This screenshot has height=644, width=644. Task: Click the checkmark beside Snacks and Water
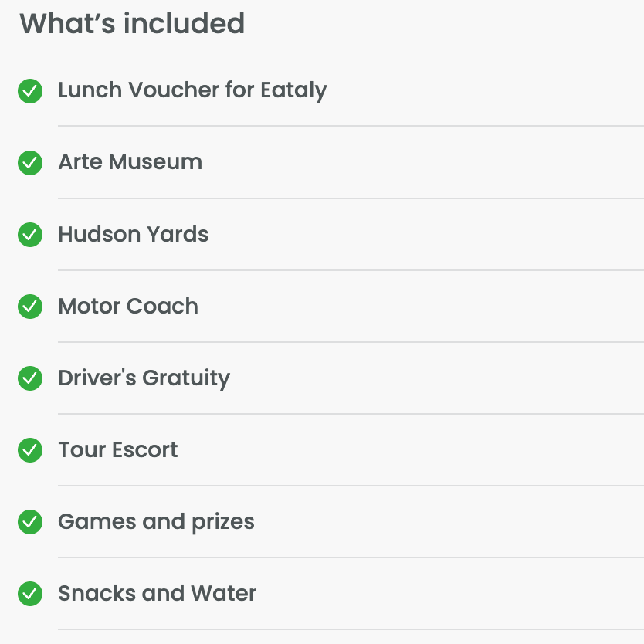[30, 594]
